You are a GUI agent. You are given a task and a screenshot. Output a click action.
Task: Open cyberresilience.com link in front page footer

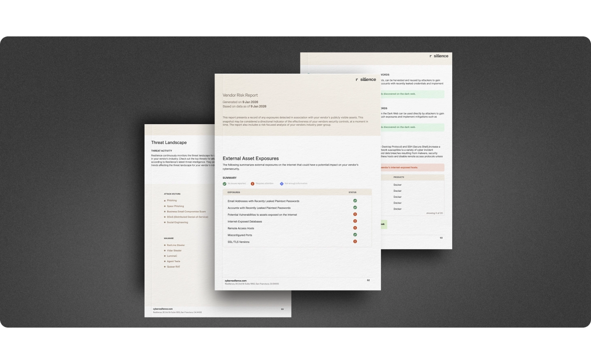(236, 280)
